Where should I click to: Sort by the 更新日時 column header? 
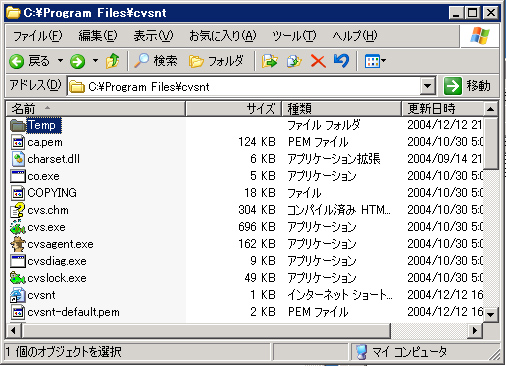(x=442, y=109)
